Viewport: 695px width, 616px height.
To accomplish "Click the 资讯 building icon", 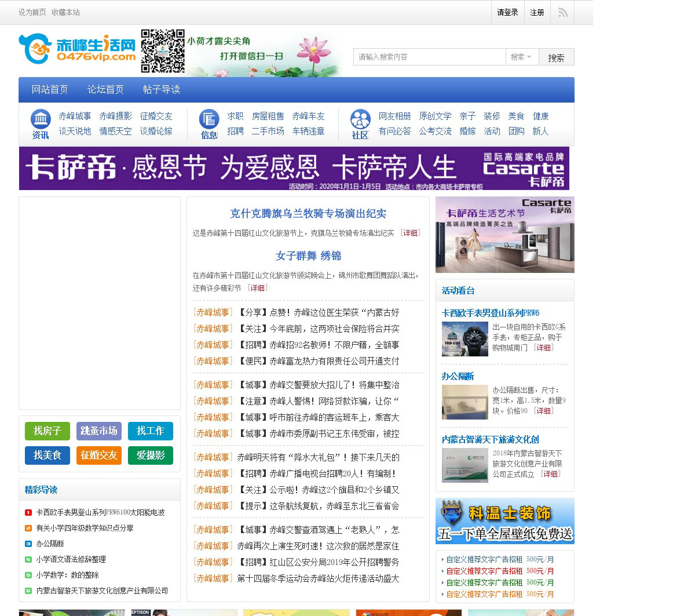I will click(41, 119).
